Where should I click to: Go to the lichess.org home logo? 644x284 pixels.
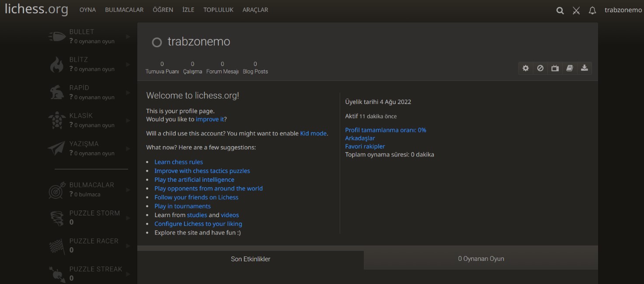pos(36,9)
